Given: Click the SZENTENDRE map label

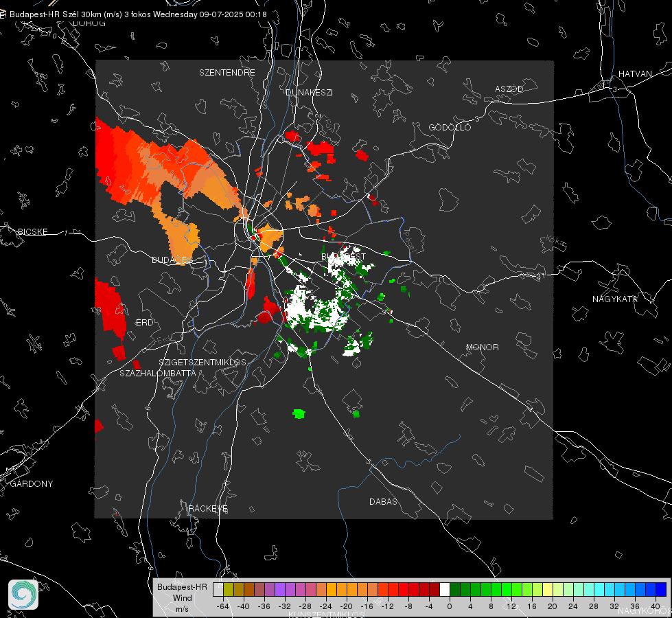Looking at the screenshot, I should coord(227,73).
